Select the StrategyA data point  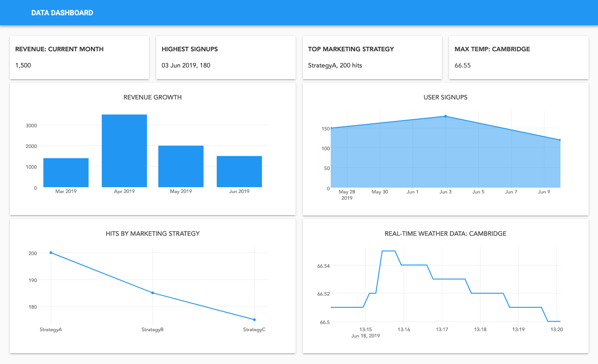point(50,252)
